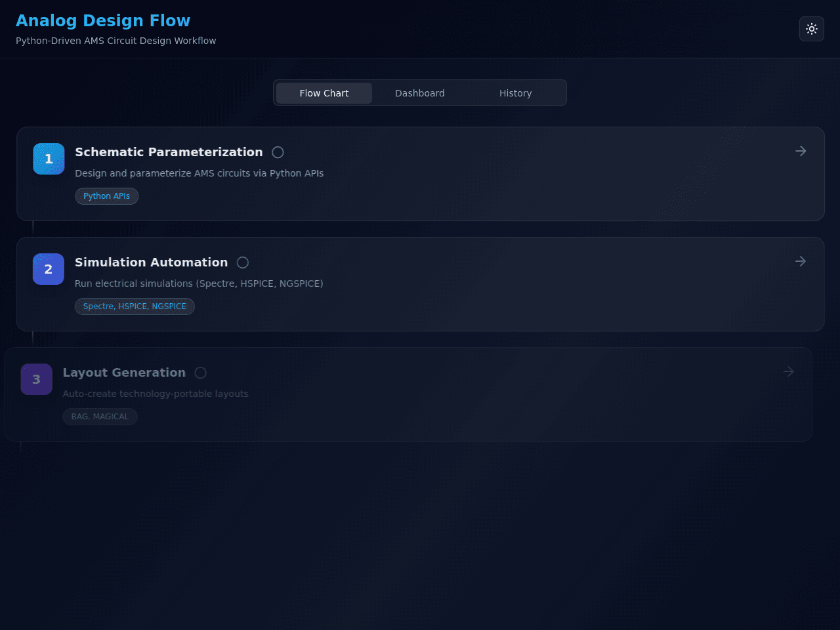Click the Python APIs tag
This screenshot has width=840, height=630.
[107, 196]
